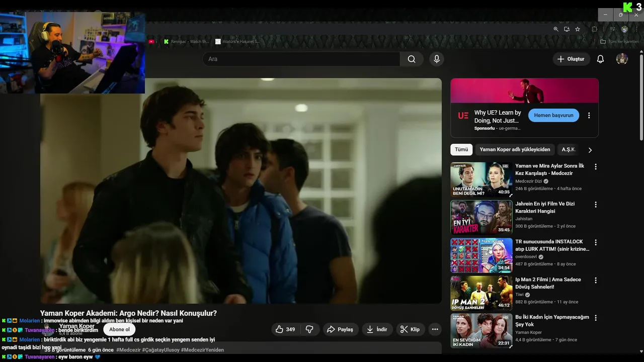Click Jahistan channel name
644x362 pixels.
524,219
